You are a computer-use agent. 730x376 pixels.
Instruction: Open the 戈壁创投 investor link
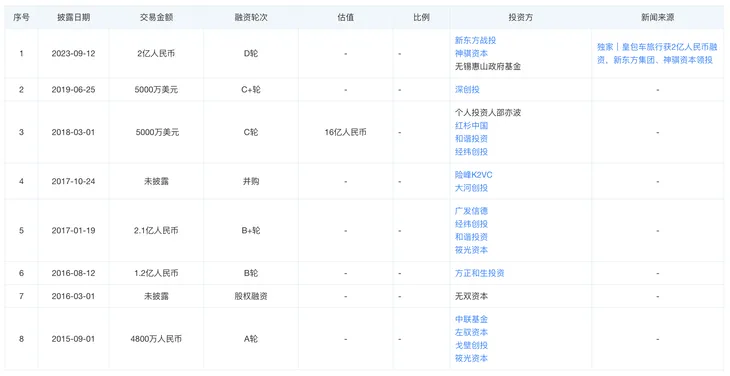pyautogui.click(x=471, y=345)
